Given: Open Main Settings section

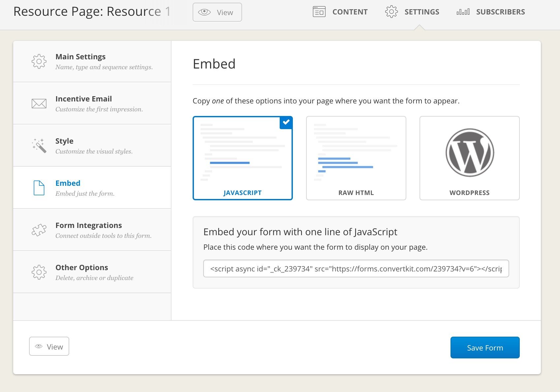Looking at the screenshot, I should 92,62.
